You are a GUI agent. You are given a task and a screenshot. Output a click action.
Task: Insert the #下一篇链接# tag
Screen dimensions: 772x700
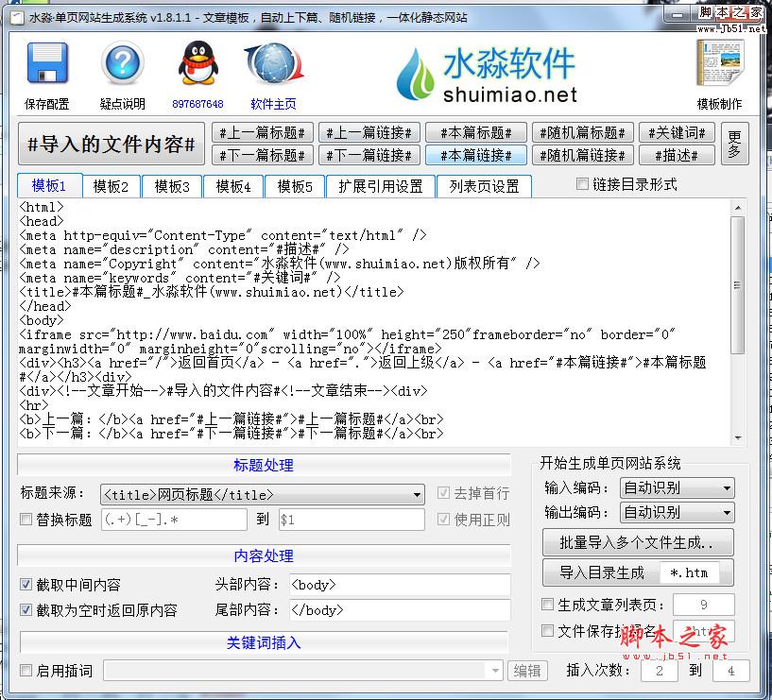click(369, 155)
